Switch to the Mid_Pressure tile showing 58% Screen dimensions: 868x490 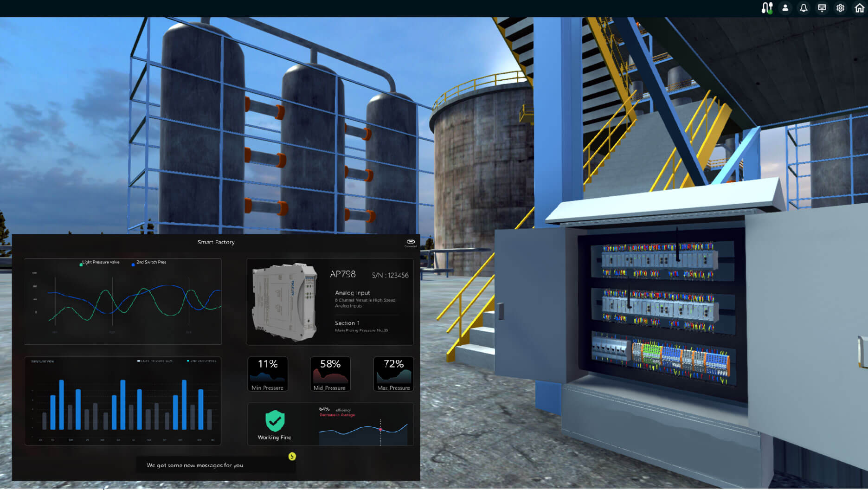point(330,374)
